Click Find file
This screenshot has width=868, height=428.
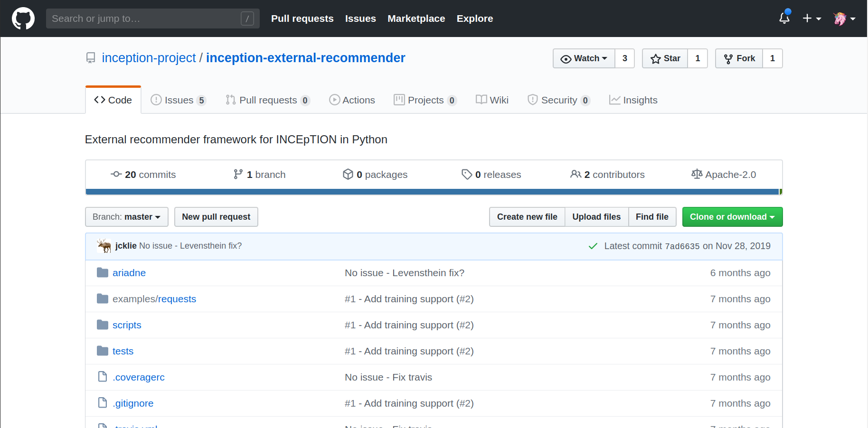coord(652,217)
